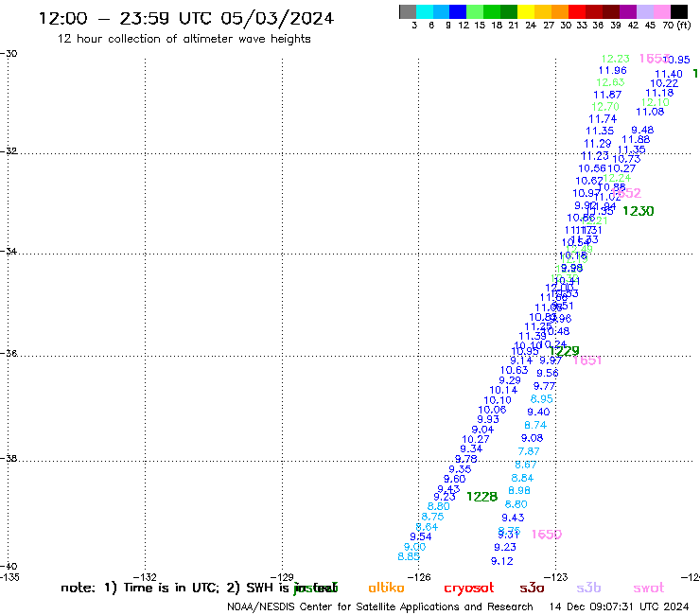Click the wave height value 8.98
Viewport: 700px width, 615px height.
pyautogui.click(x=519, y=491)
